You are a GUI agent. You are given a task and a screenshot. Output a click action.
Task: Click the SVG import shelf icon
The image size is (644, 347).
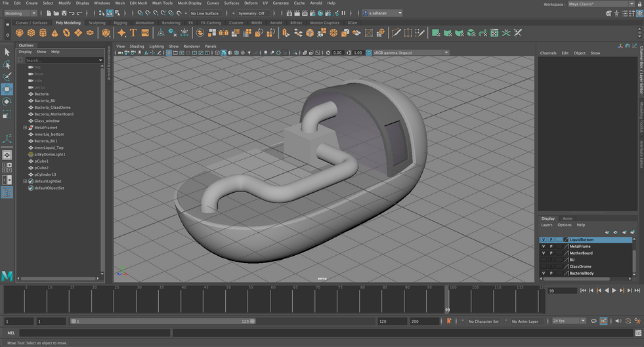tap(145, 33)
